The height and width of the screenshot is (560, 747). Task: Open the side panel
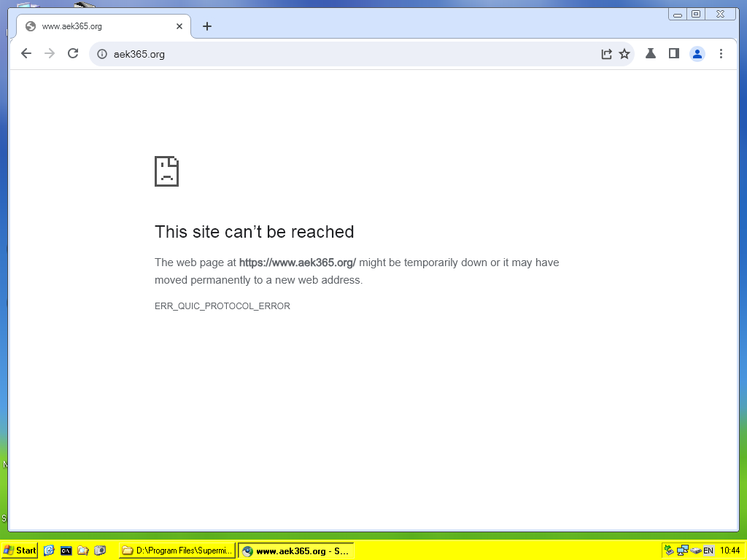[x=673, y=53]
